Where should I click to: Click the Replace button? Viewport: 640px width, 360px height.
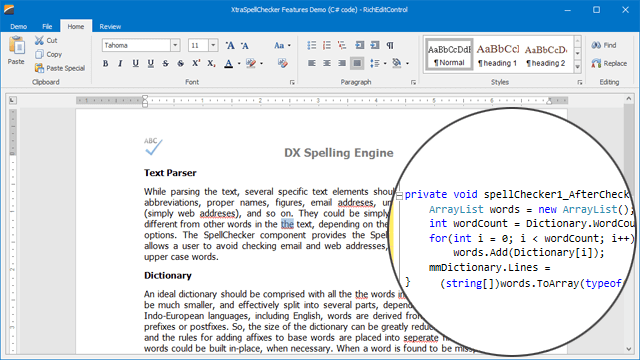click(x=609, y=63)
